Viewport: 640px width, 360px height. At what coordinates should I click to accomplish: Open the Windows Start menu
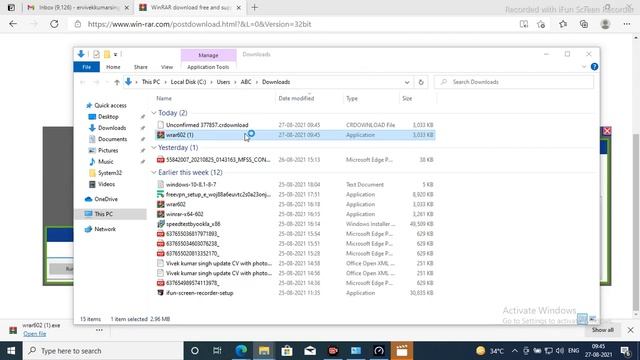(x=11, y=351)
